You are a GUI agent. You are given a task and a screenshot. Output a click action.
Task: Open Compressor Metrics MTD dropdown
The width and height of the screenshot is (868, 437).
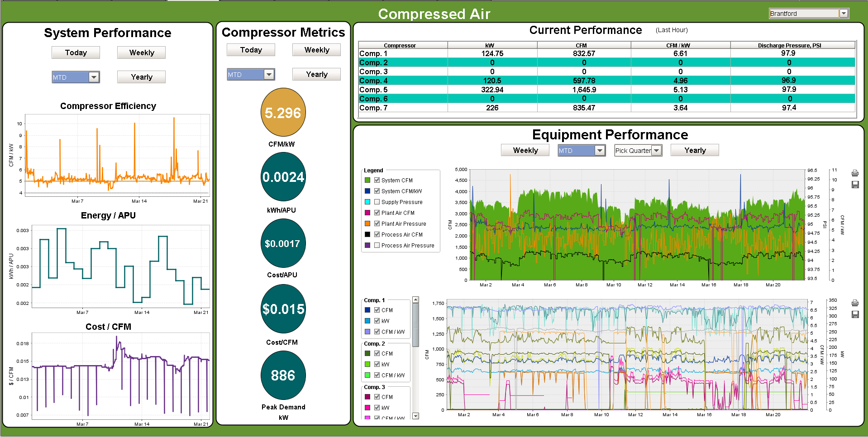[x=269, y=75]
